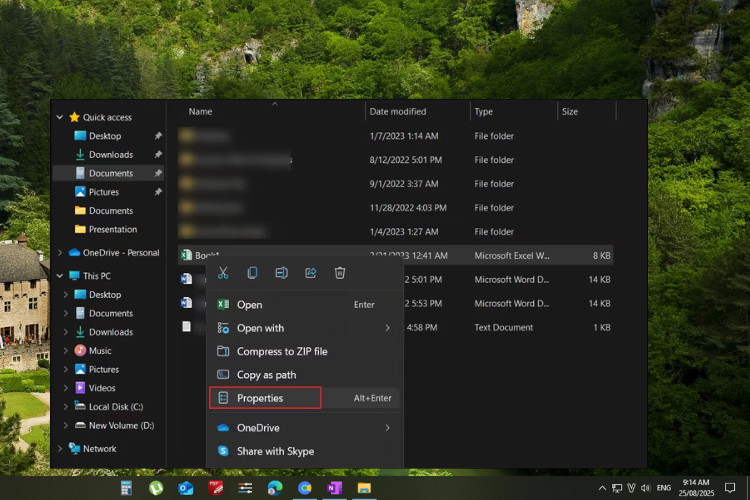This screenshot has height=500, width=750.
Task: Click the network tray icon
Action: (617, 488)
